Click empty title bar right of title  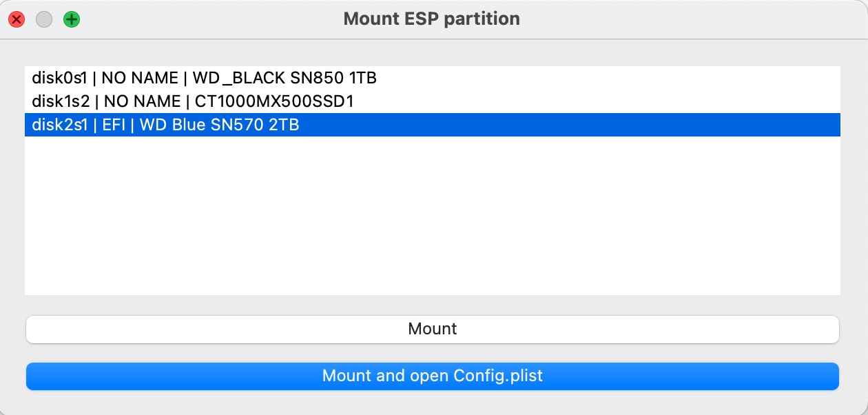coord(689,19)
